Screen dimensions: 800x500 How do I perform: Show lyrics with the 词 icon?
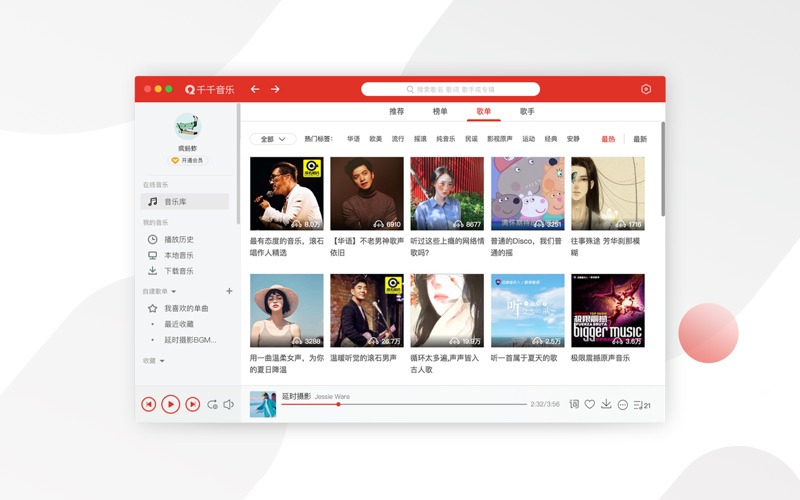(x=574, y=404)
